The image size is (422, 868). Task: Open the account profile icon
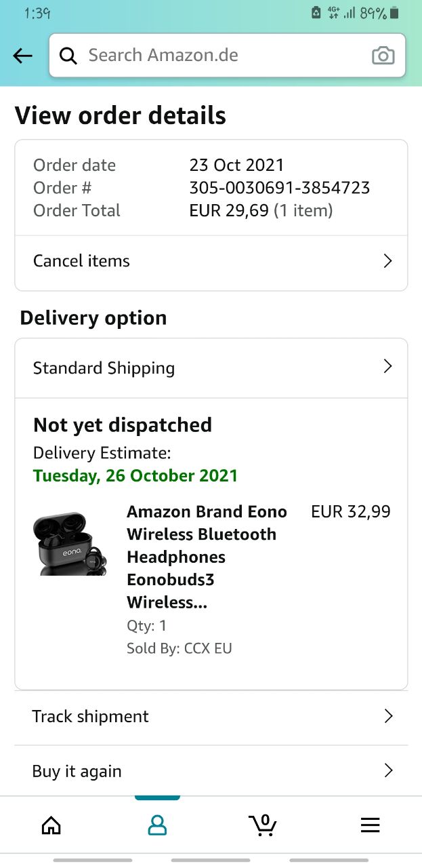pos(157,825)
